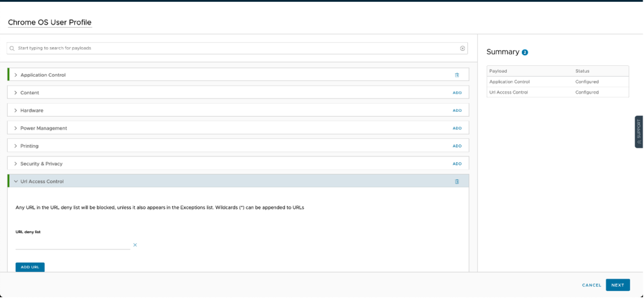644x299 pixels.
Task: Add the Power Management payload
Action: (x=457, y=128)
